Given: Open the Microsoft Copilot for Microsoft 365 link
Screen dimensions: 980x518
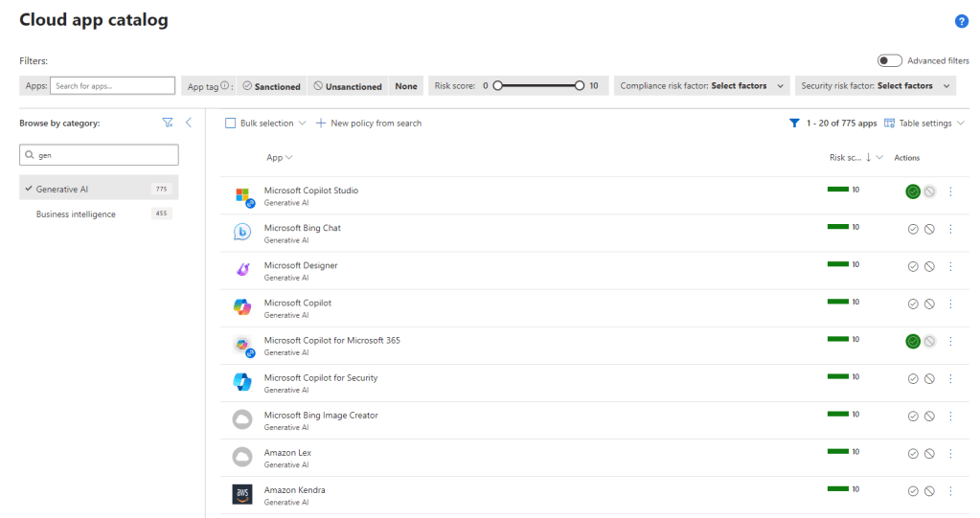Looking at the screenshot, I should pos(331,340).
